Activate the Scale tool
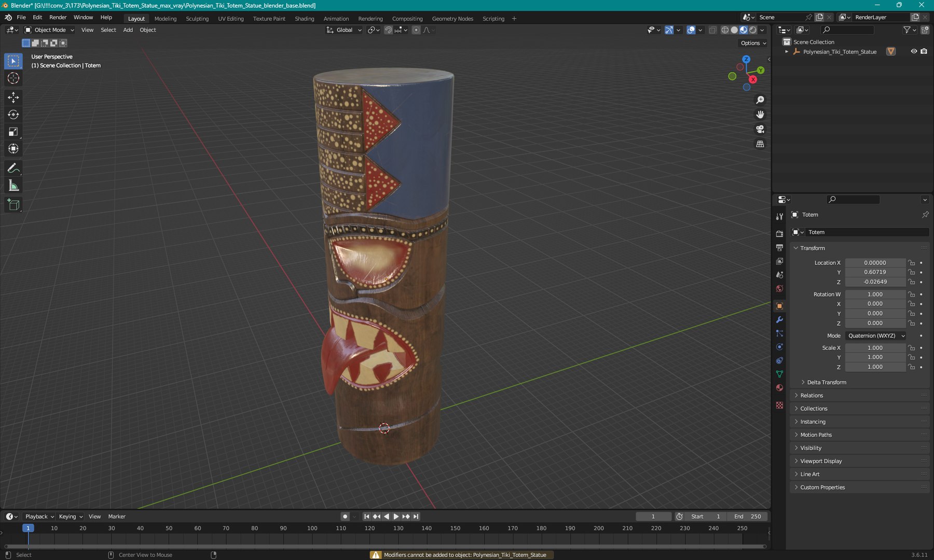 tap(13, 132)
